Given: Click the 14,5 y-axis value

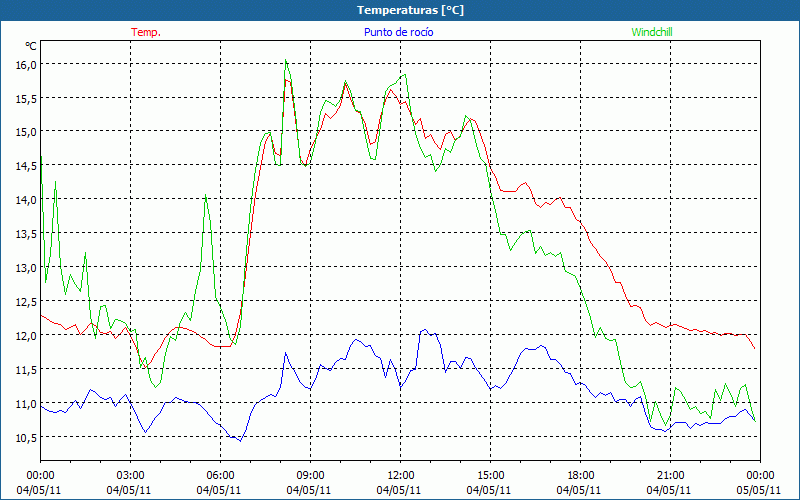Looking at the screenshot, I should 27,166.
